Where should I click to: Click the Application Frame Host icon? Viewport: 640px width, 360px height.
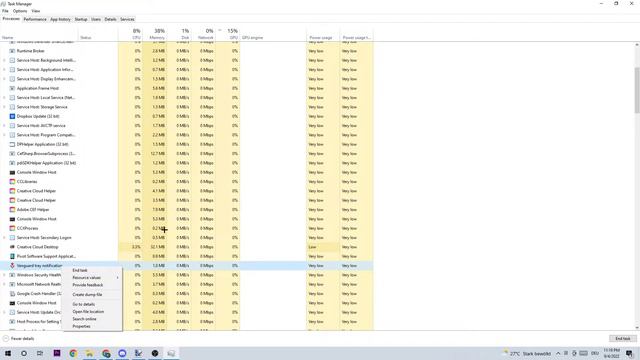[x=12, y=88]
